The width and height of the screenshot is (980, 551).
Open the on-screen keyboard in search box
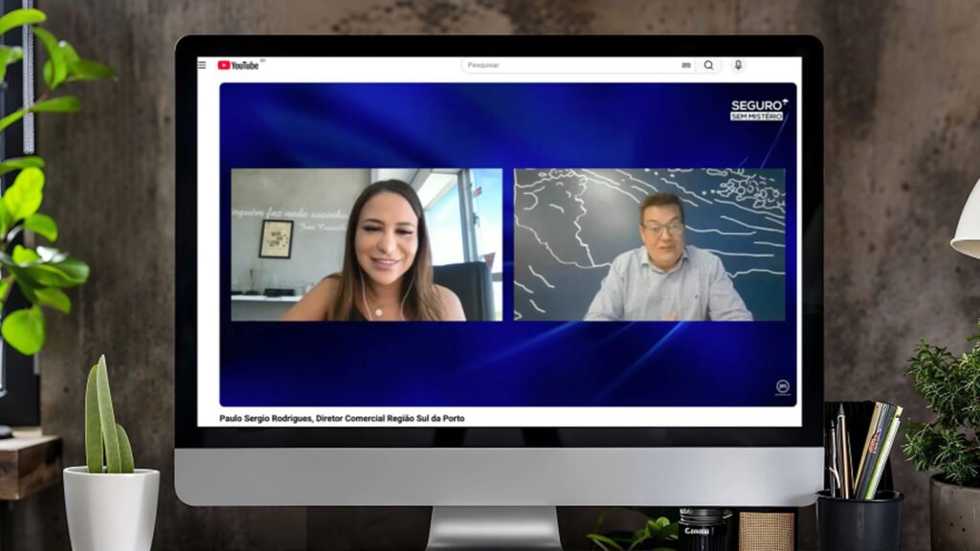click(686, 65)
